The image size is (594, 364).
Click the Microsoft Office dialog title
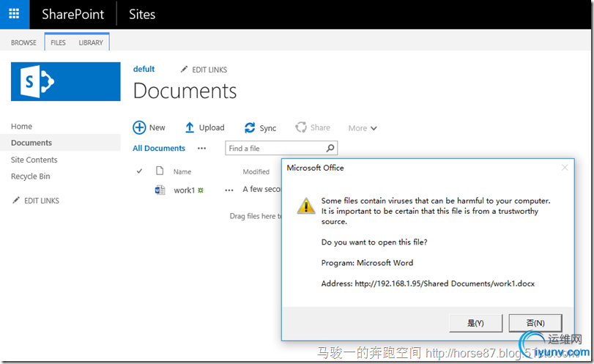point(315,168)
